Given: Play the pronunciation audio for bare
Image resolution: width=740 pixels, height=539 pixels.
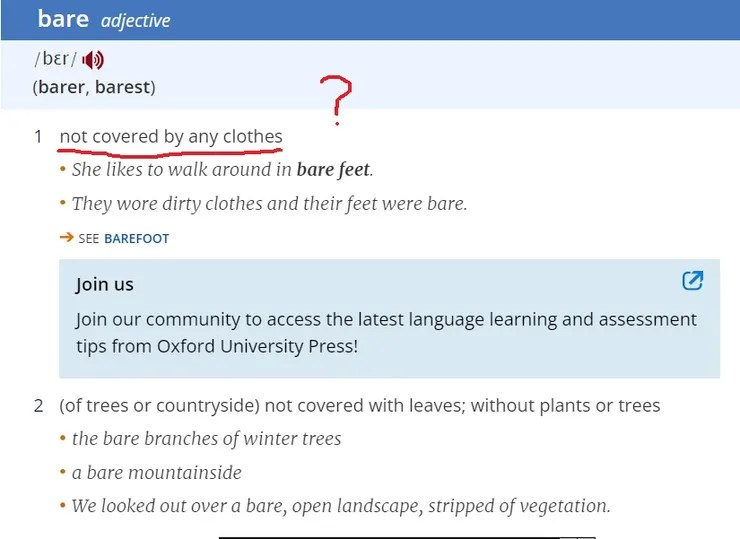Looking at the screenshot, I should (93, 60).
